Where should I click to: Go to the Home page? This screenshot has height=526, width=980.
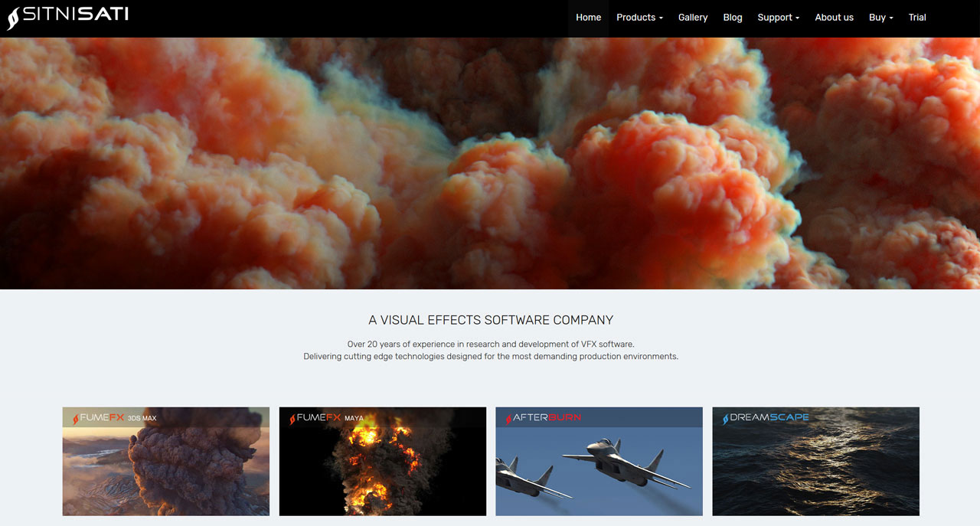[588, 18]
